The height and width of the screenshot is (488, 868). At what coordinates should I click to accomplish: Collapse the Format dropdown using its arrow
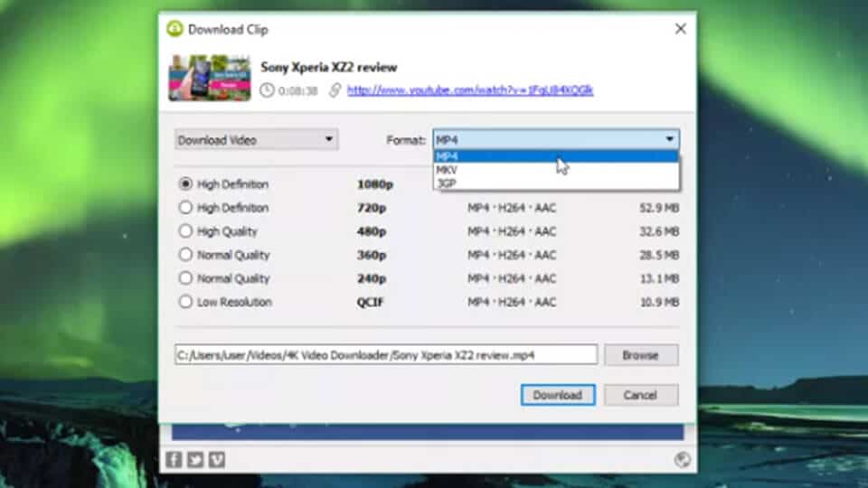[x=670, y=139]
